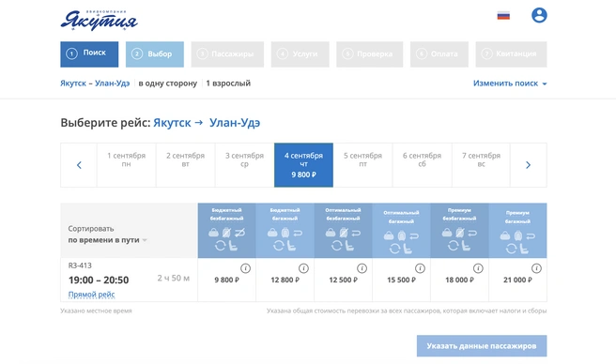Select date 3 сентября ср
Image resolution: width=616 pixels, height=364 pixels.
coord(244,165)
